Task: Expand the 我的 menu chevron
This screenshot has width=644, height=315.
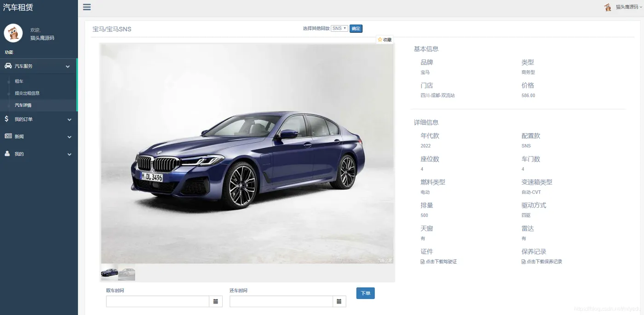Action: coord(69,154)
